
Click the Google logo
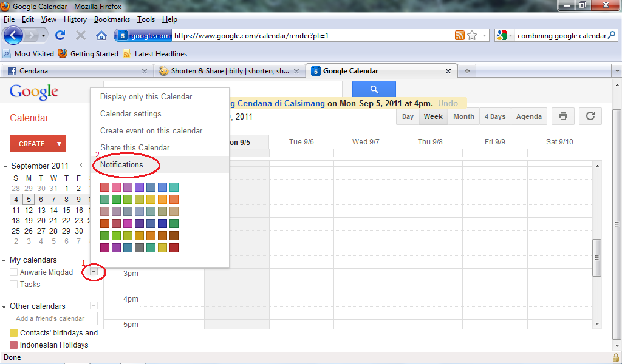(x=34, y=92)
